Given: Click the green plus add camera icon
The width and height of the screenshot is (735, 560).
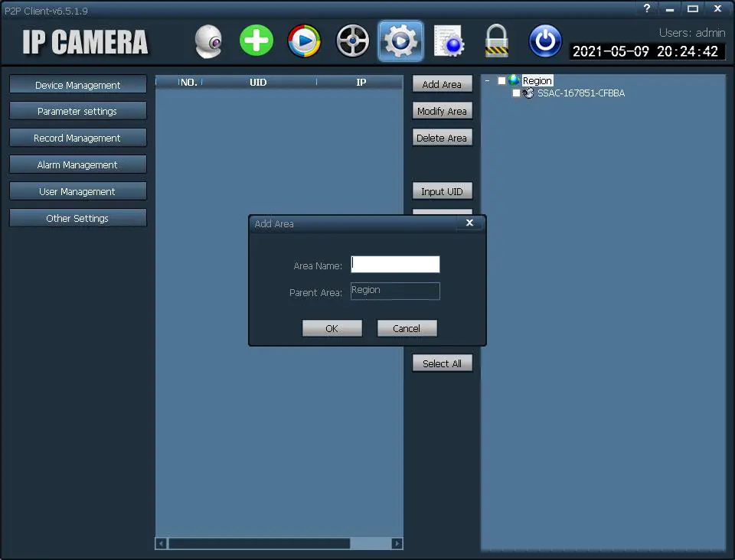Looking at the screenshot, I should 256,41.
